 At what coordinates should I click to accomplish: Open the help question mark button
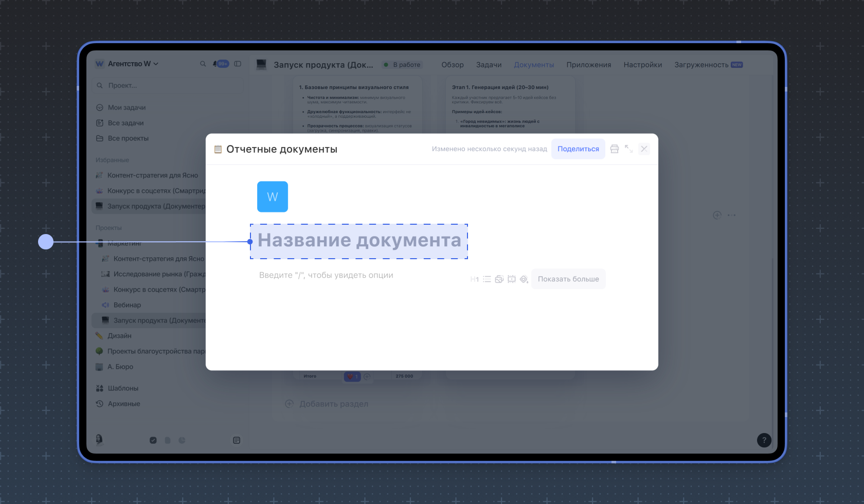pyautogui.click(x=764, y=440)
